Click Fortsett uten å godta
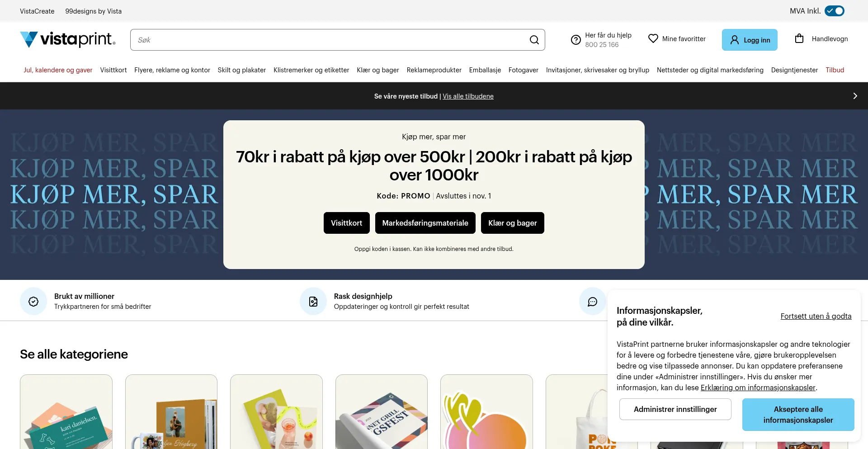 pyautogui.click(x=816, y=316)
